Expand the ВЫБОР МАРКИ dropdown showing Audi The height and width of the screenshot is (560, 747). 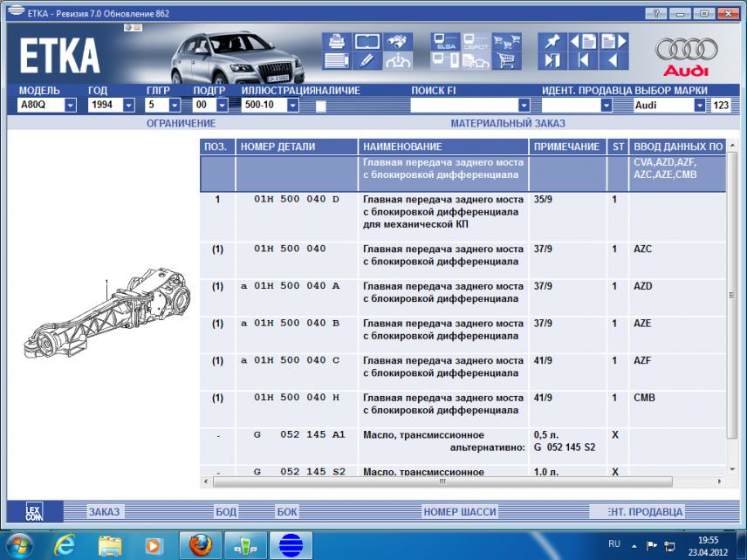pos(699,106)
